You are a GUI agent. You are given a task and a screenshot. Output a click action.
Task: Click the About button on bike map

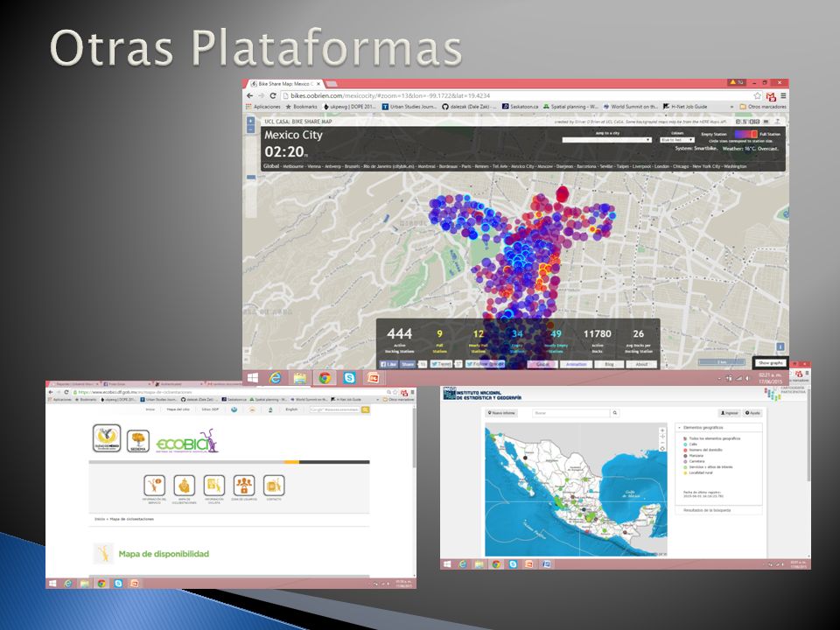pyautogui.click(x=641, y=364)
